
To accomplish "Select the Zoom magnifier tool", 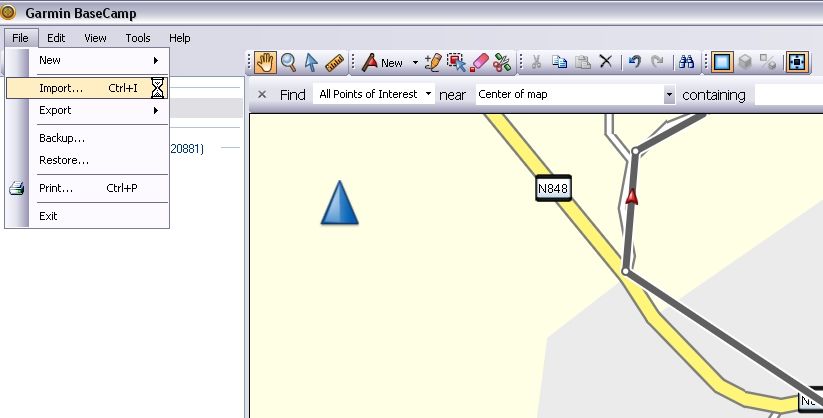I will (x=288, y=62).
